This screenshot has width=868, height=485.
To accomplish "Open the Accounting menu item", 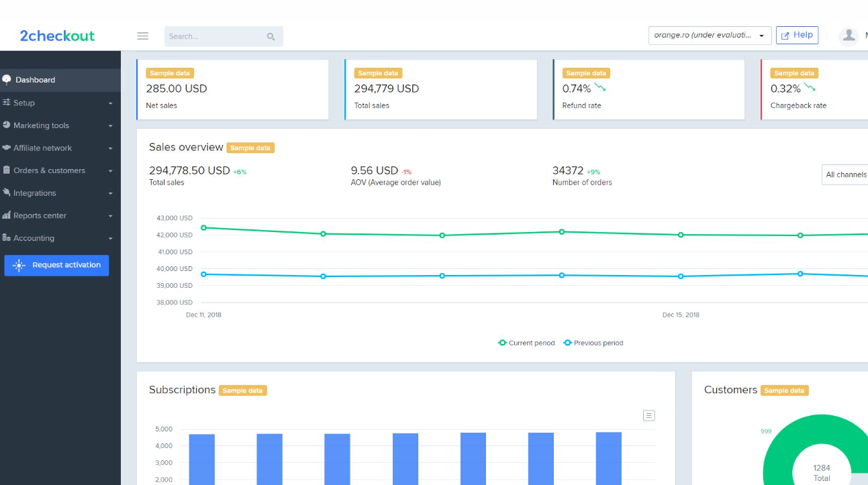I will (x=34, y=238).
